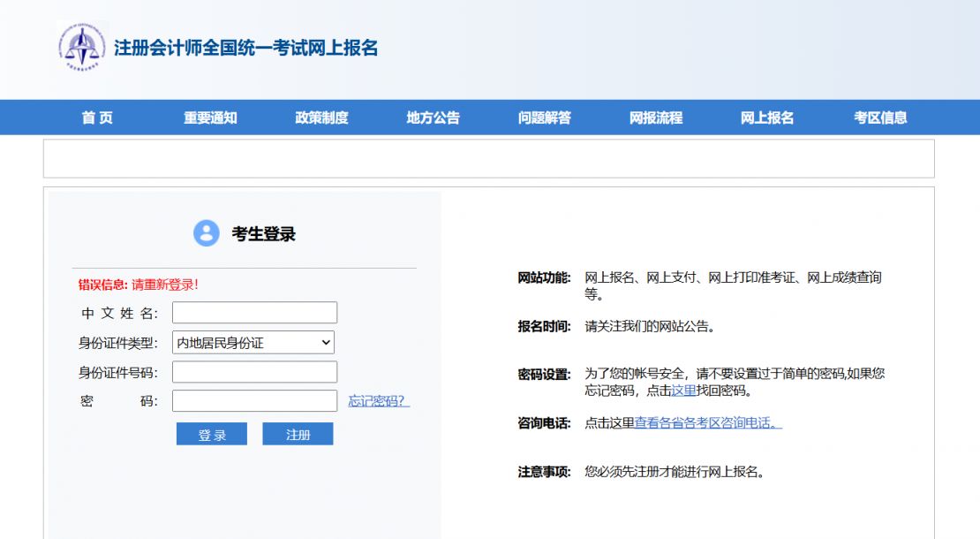Click the 密码设置: label
The image size is (980, 539).
click(x=544, y=375)
